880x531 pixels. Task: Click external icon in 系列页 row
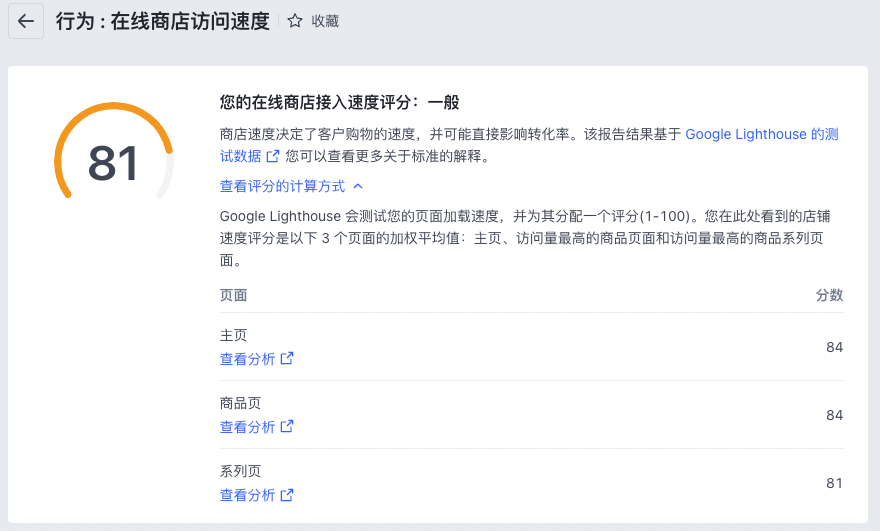pyautogui.click(x=287, y=495)
